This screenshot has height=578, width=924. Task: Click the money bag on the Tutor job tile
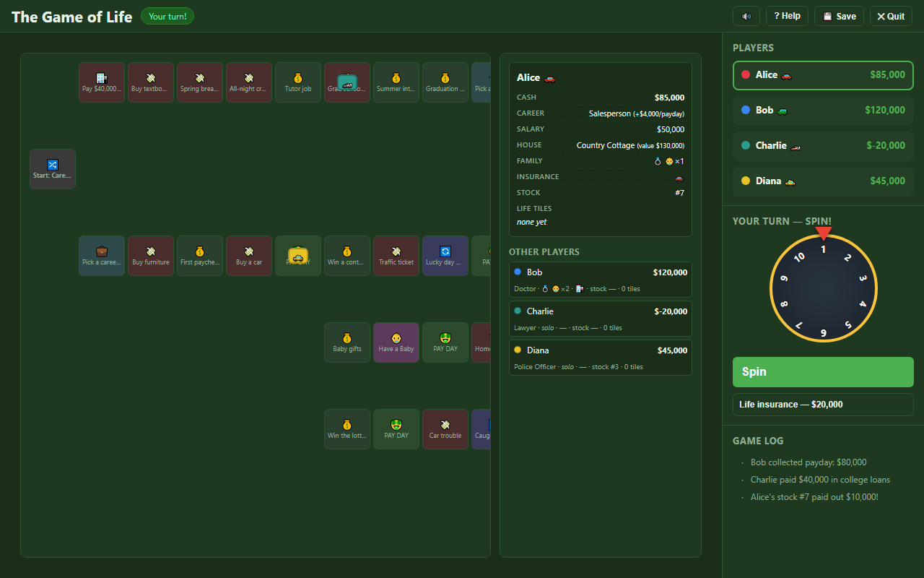pos(298,78)
